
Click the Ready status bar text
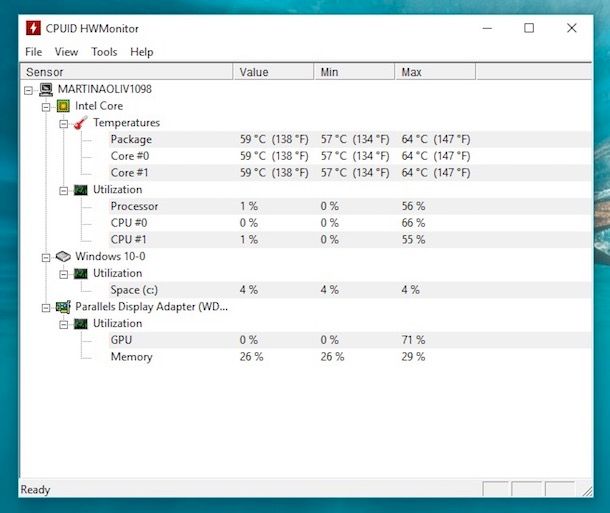pyautogui.click(x=35, y=489)
